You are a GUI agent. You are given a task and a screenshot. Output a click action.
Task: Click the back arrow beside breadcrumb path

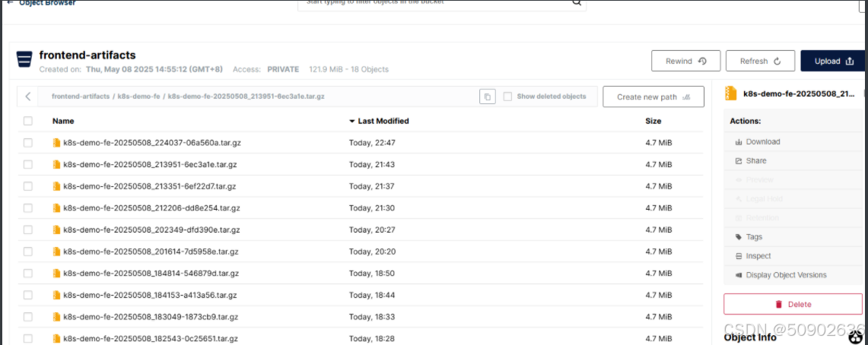27,97
